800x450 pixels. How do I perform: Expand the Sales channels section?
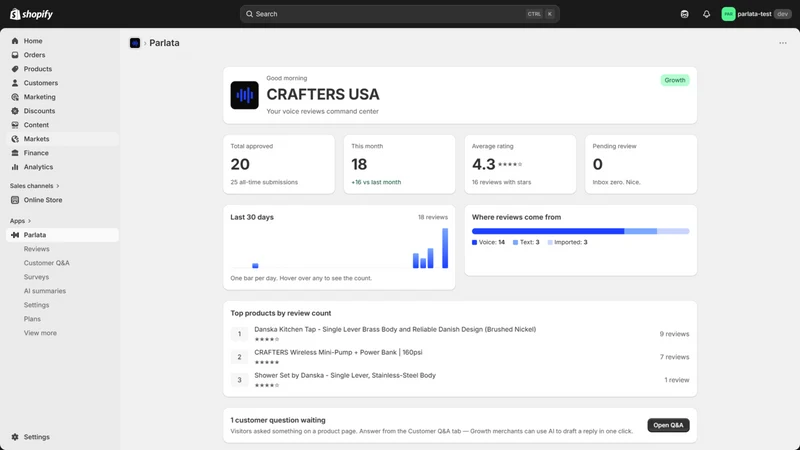click(35, 186)
